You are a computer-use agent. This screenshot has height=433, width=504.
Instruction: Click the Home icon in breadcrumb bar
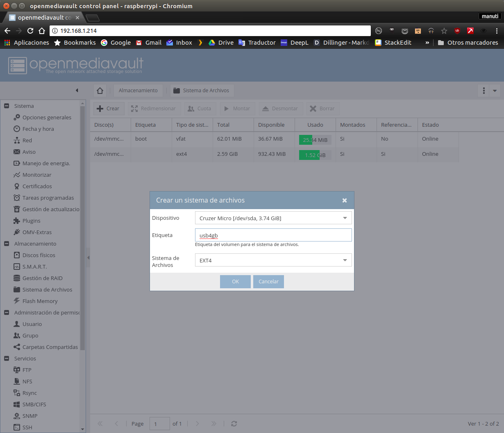[100, 91]
